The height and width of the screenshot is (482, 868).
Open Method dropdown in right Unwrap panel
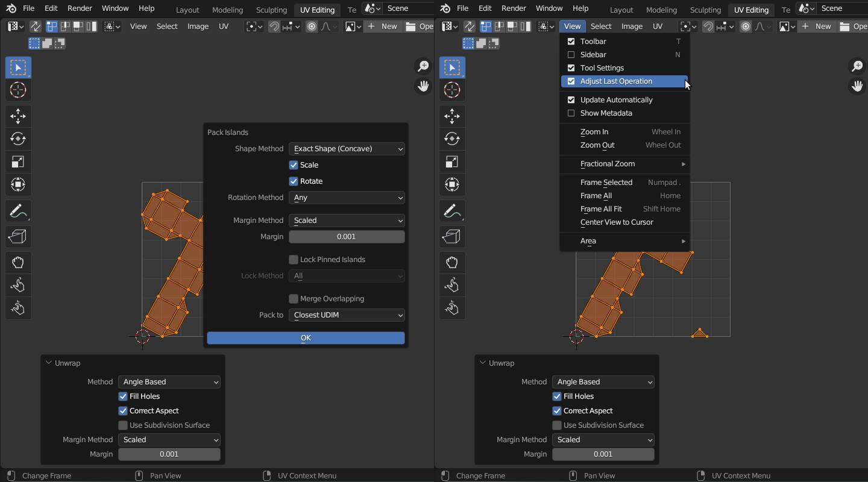(603, 382)
